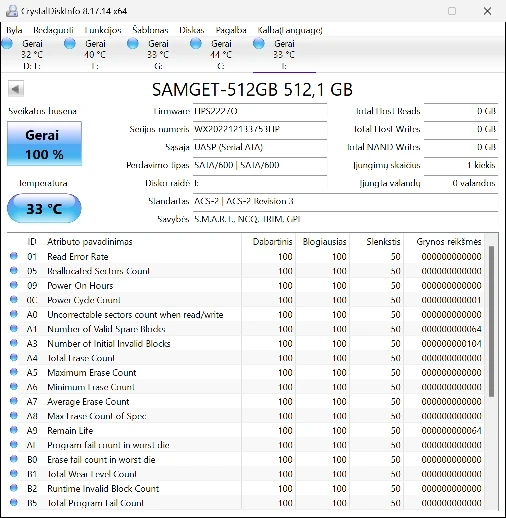Click status dot of Power On Hours row

point(14,285)
